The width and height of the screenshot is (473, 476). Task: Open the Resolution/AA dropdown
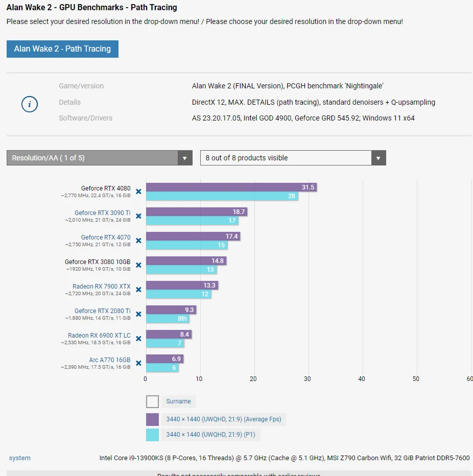100,158
